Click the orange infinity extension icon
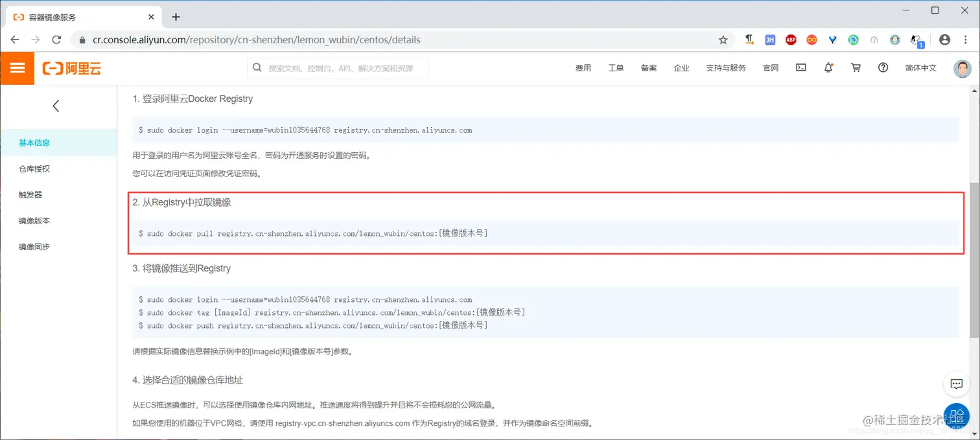Image resolution: width=980 pixels, height=440 pixels. [811, 40]
